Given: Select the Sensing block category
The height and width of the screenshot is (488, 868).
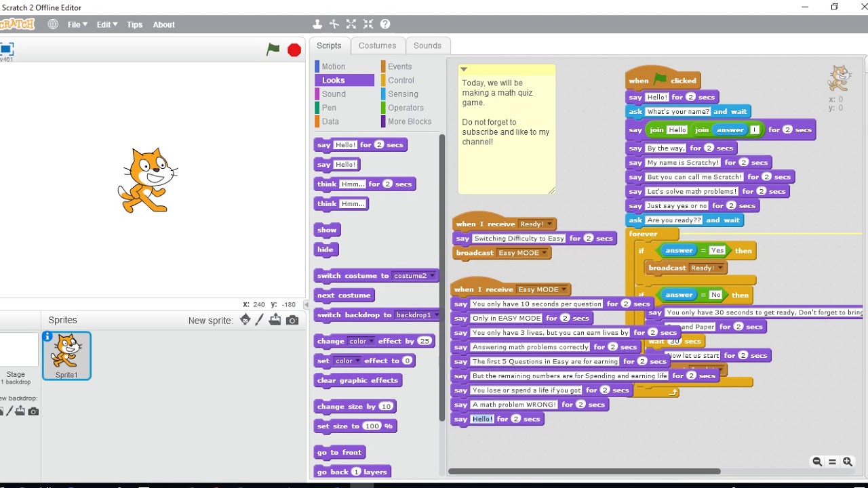Looking at the screenshot, I should tap(409, 94).
